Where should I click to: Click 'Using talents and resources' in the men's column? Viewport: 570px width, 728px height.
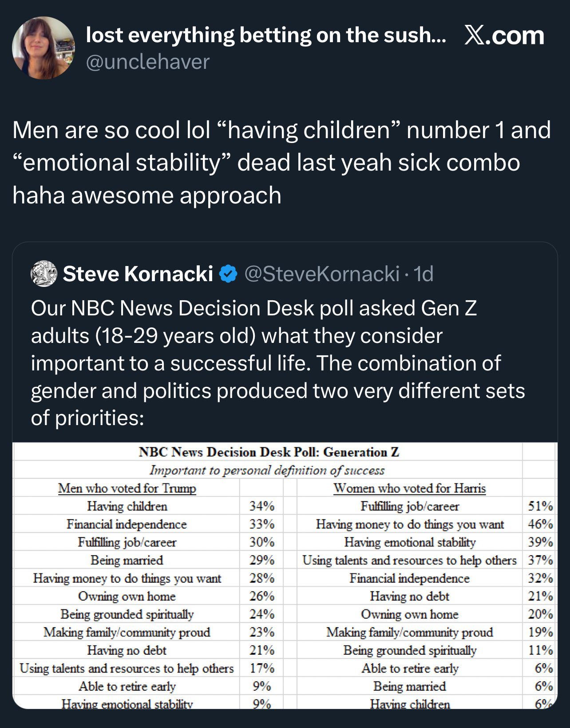pos(127,668)
